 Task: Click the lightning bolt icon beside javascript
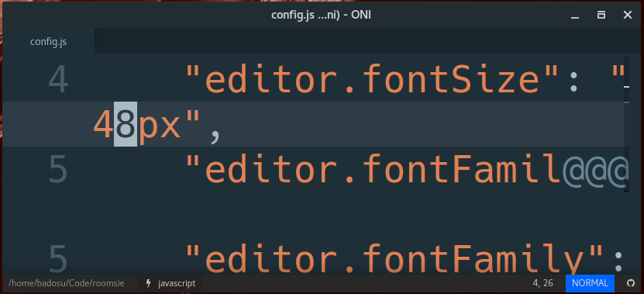pyautogui.click(x=148, y=283)
